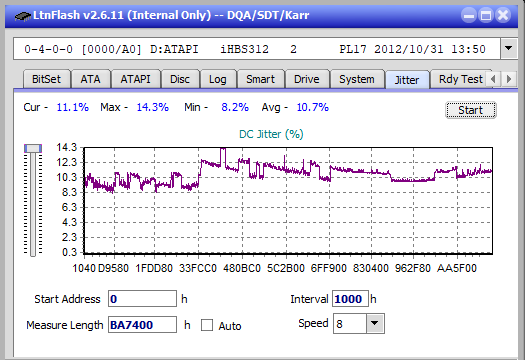Open the Speed dropdown list

tap(375, 323)
